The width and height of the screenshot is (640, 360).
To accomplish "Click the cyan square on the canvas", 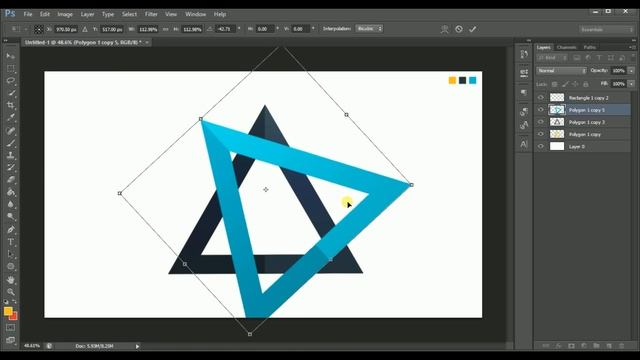I will [473, 80].
